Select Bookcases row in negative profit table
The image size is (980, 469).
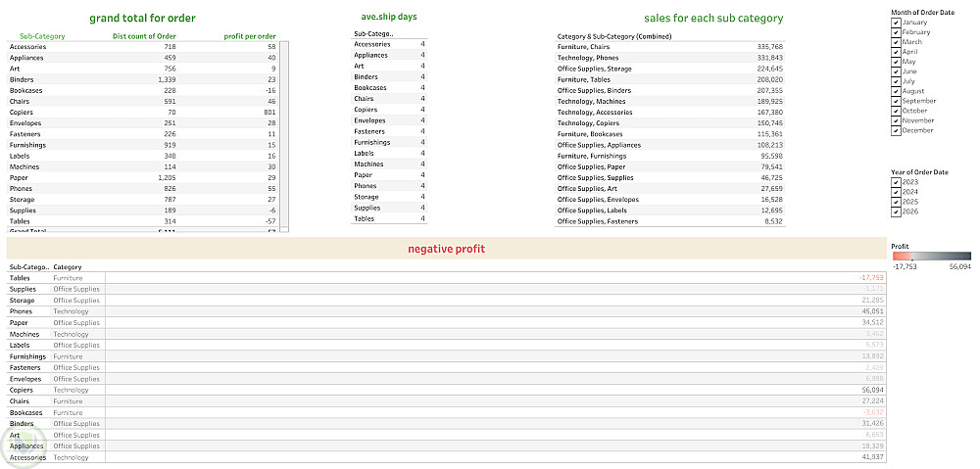coord(447,413)
